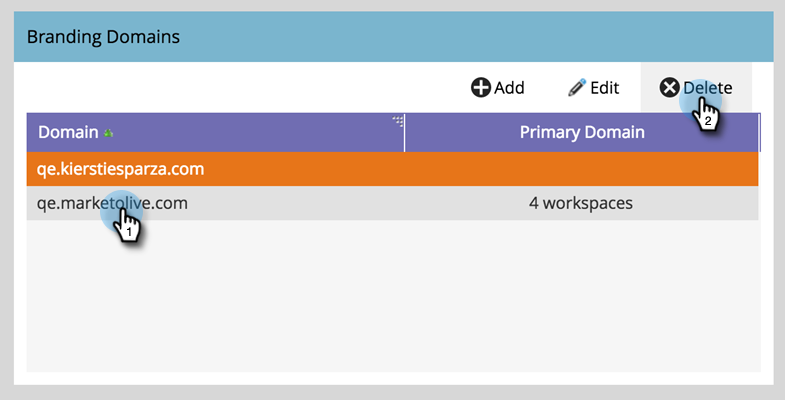
Task: Select the qe.kierstiesparza.com row
Action: [x=392, y=169]
